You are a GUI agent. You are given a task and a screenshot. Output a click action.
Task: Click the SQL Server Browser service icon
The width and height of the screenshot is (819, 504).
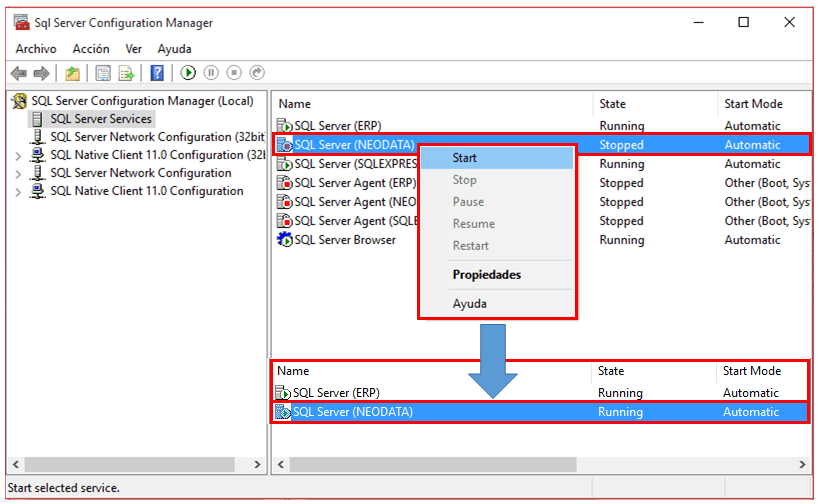point(285,240)
